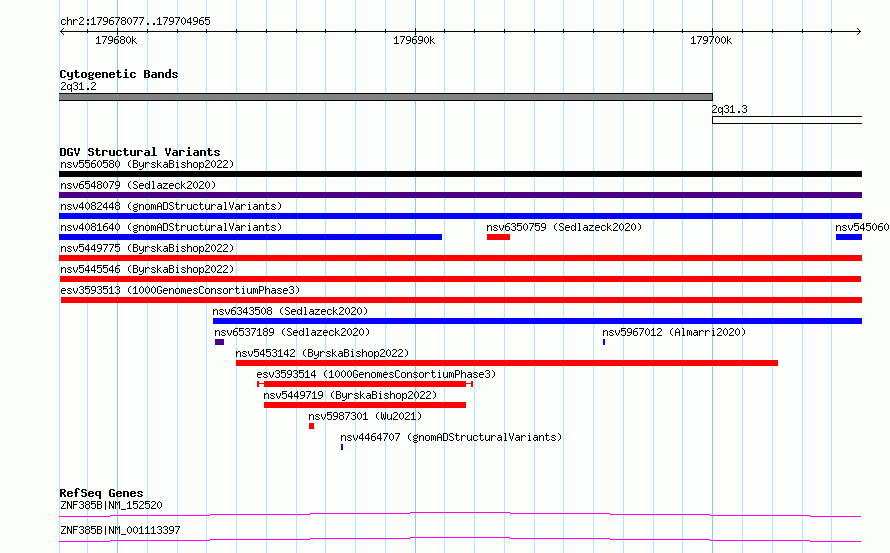Click the red esv3593514 bar with whiskers

pyautogui.click(x=365, y=384)
